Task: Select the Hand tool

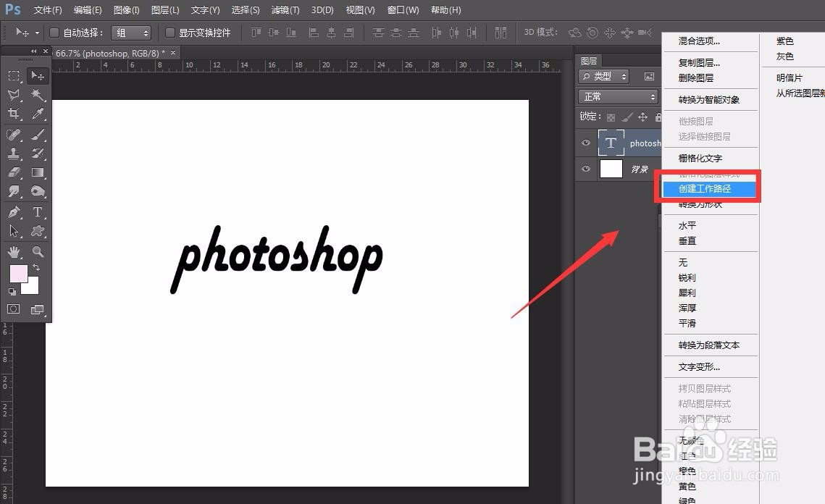Action: (x=14, y=251)
